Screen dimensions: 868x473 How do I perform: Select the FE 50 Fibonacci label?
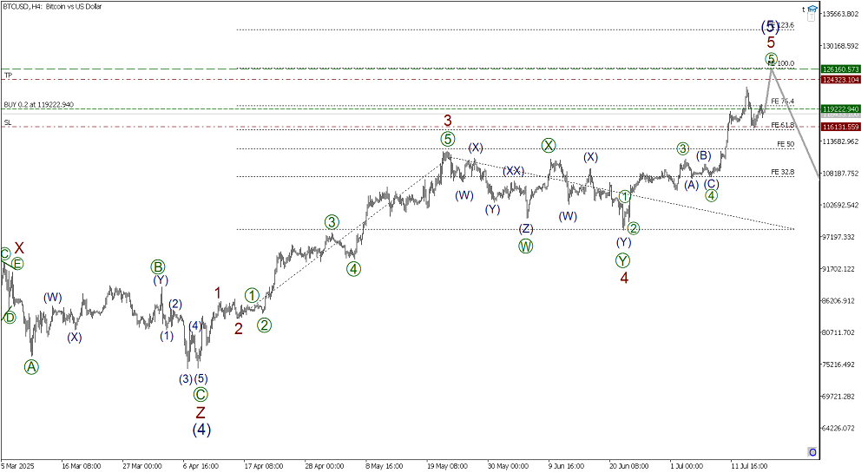pyautogui.click(x=786, y=144)
